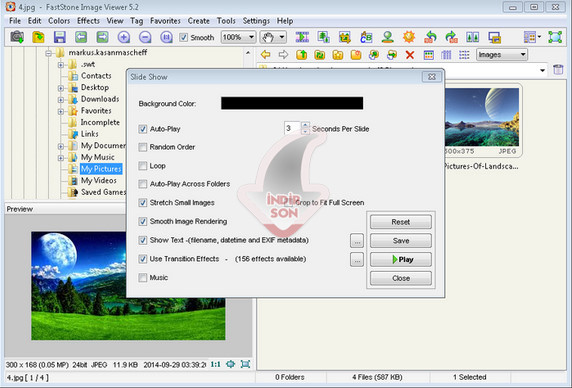Uncheck the Auto-Play checkbox
Viewport: 572px width, 388px height.
143,129
